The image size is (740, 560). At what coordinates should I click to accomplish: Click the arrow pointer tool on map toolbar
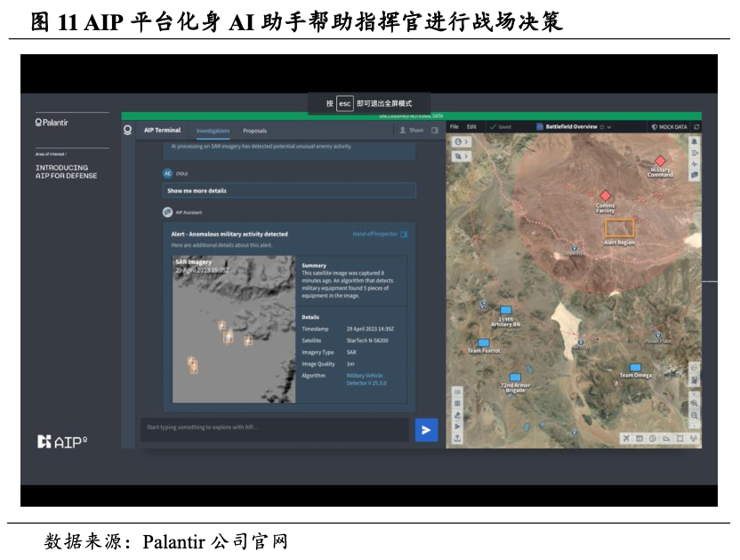tap(457, 427)
